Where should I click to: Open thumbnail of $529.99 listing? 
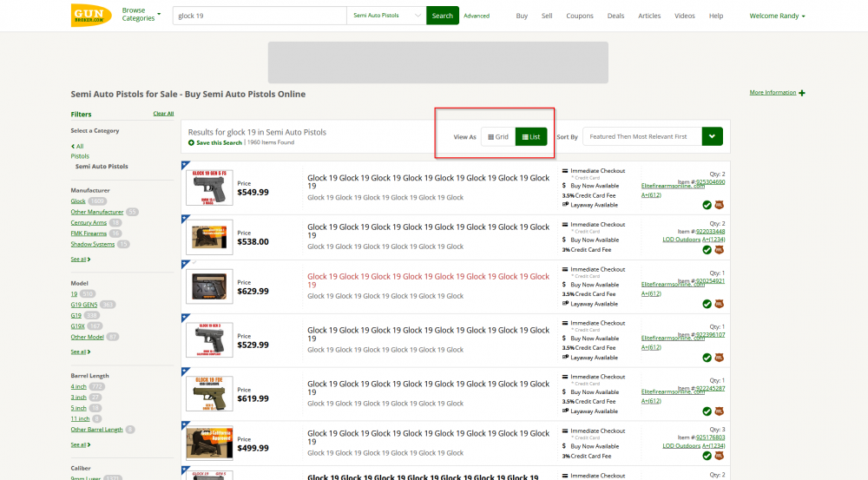(x=209, y=340)
